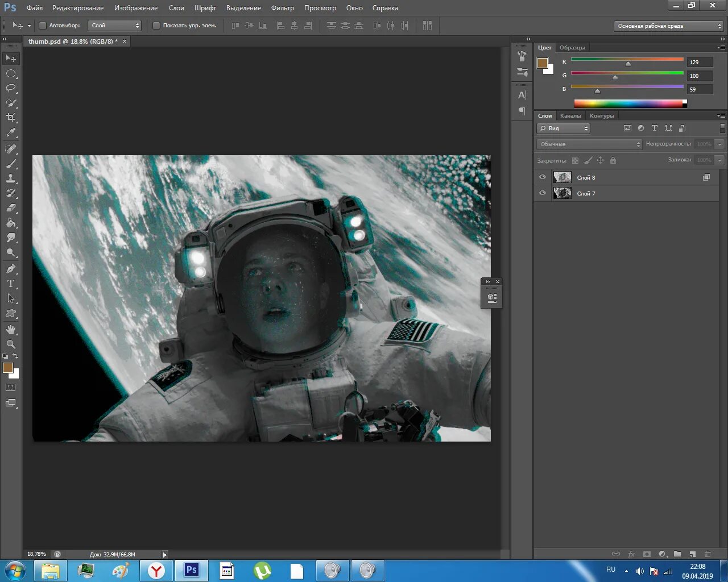Click the foreground color swatch in toolbox

[7, 368]
